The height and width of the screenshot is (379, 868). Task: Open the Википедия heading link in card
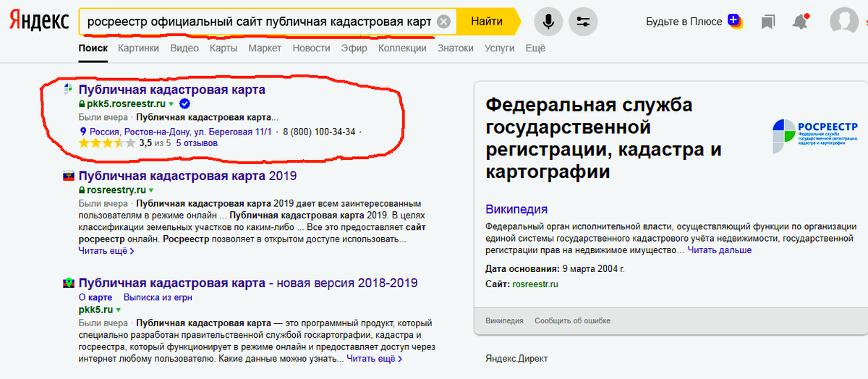point(516,209)
